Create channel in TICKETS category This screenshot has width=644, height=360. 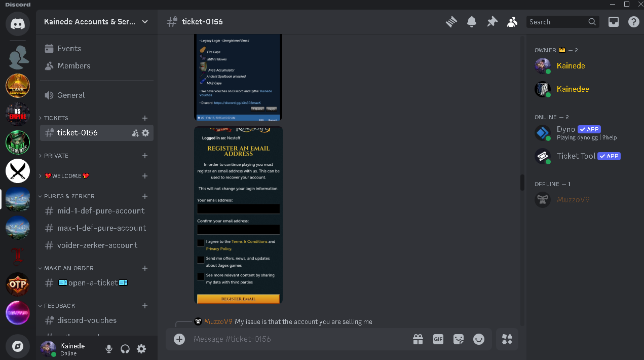pos(145,118)
